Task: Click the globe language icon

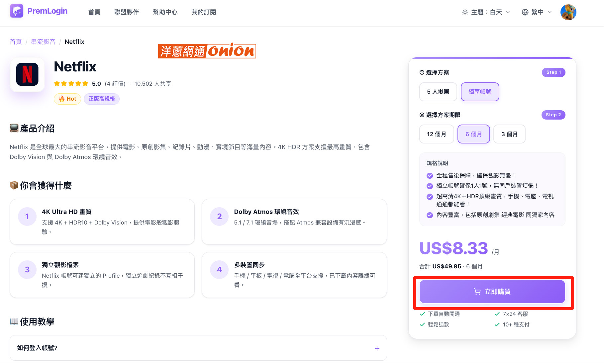Action: pos(525,12)
